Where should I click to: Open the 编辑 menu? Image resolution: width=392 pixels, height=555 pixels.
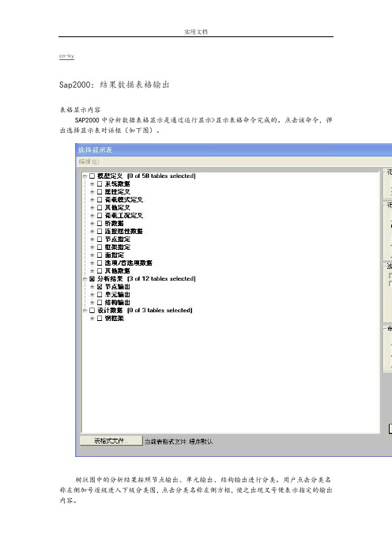point(89,162)
